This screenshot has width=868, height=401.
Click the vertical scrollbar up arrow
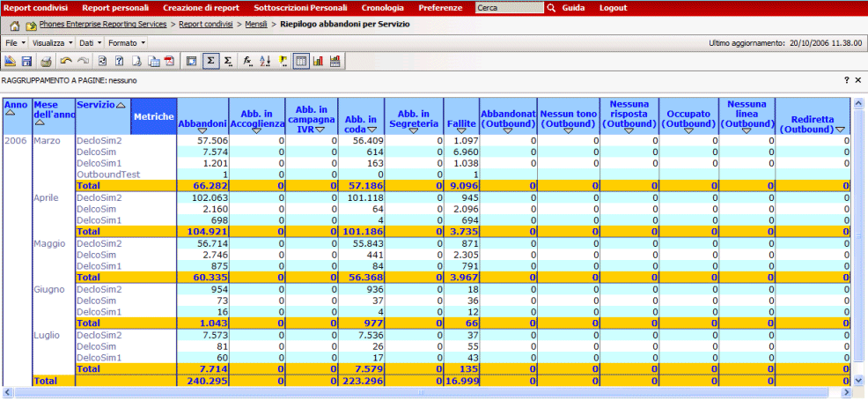point(858,104)
